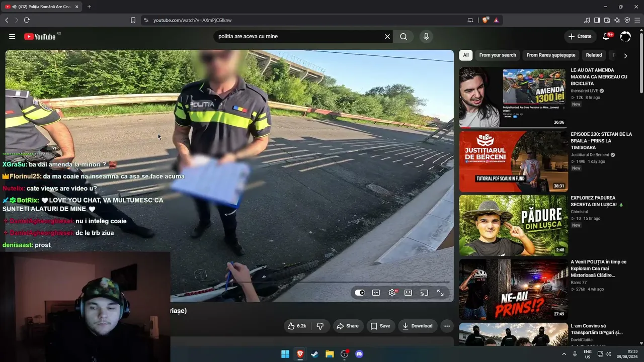Open OBS Studio from the taskbar

345,354
